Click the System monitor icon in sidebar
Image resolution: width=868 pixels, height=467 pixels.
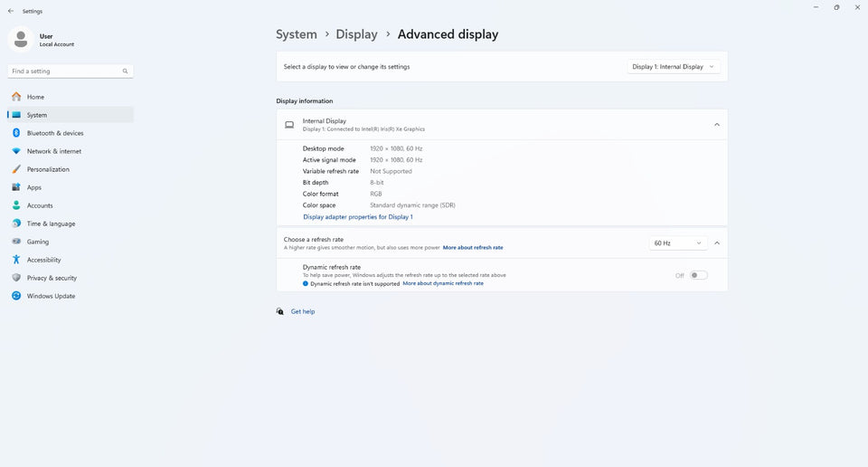point(16,115)
